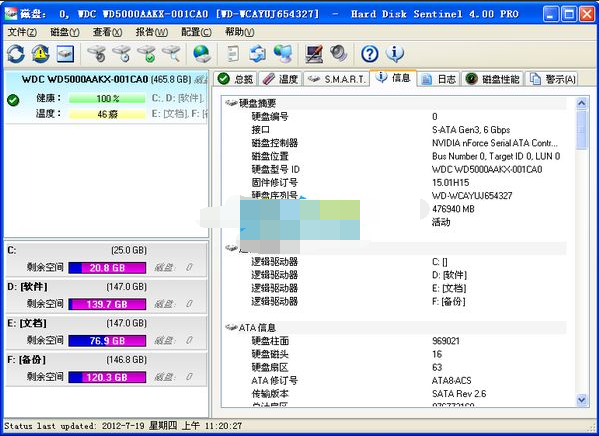
Task: Click the blue info bubble toolbar icon
Action: tap(395, 54)
